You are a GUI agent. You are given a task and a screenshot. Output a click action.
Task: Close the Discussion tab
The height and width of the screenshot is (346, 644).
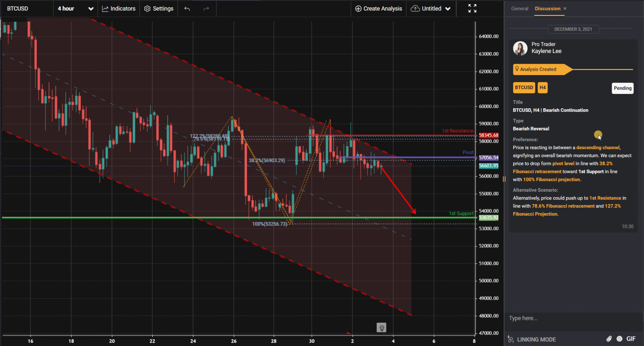pyautogui.click(x=565, y=9)
